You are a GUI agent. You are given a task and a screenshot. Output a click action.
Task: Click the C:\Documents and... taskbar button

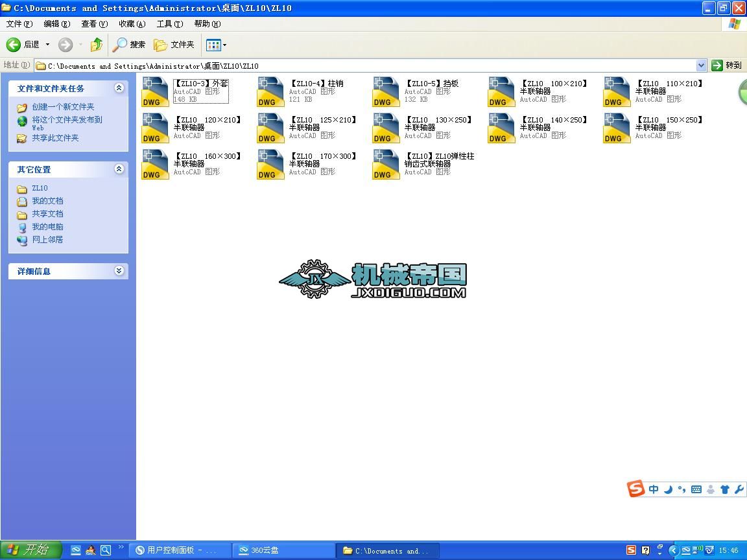pos(388,550)
